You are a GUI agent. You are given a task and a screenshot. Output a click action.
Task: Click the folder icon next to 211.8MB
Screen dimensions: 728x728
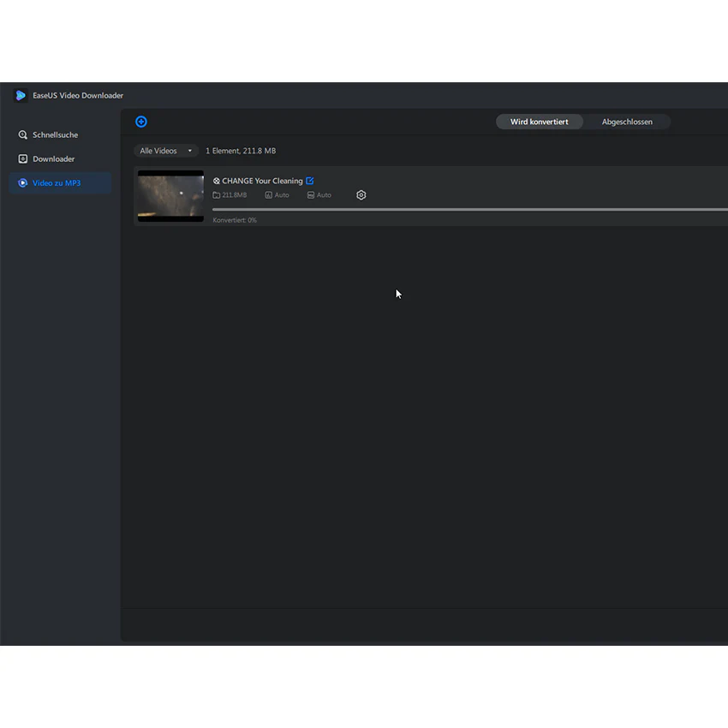[217, 195]
